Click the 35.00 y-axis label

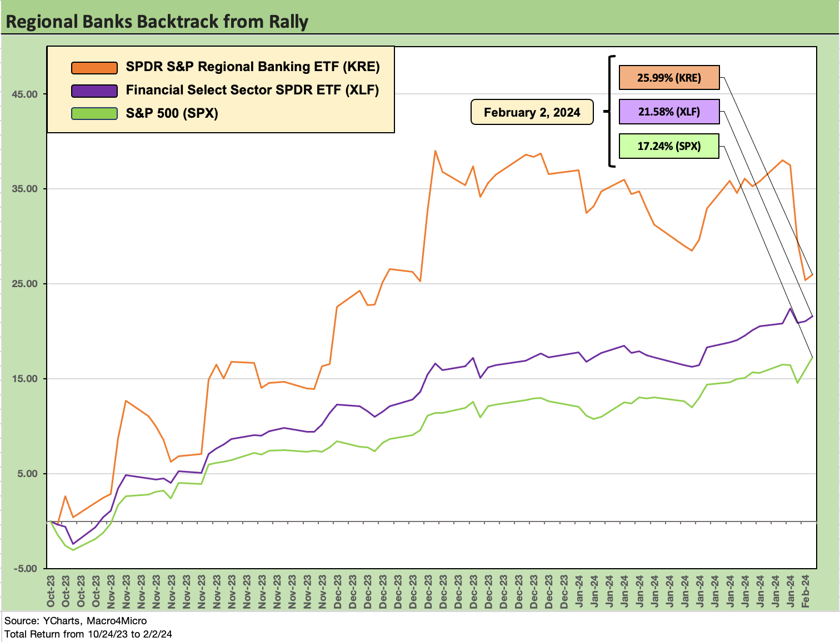click(x=25, y=189)
